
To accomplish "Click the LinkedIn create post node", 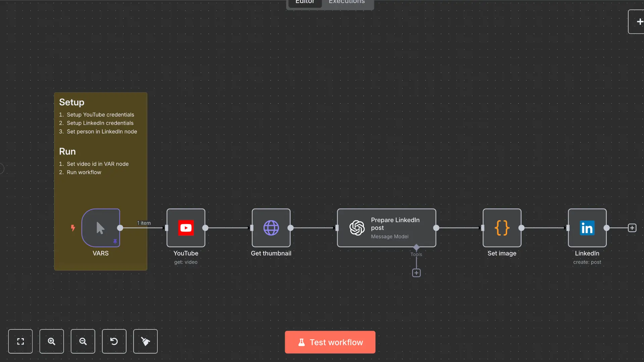I will click(587, 228).
